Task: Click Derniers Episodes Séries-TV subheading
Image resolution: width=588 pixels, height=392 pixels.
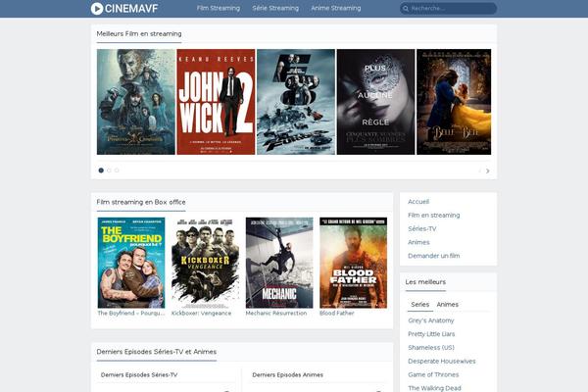Action: click(139, 374)
